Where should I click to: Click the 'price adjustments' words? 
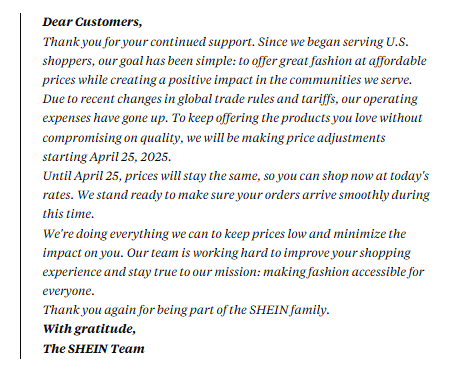(x=336, y=138)
